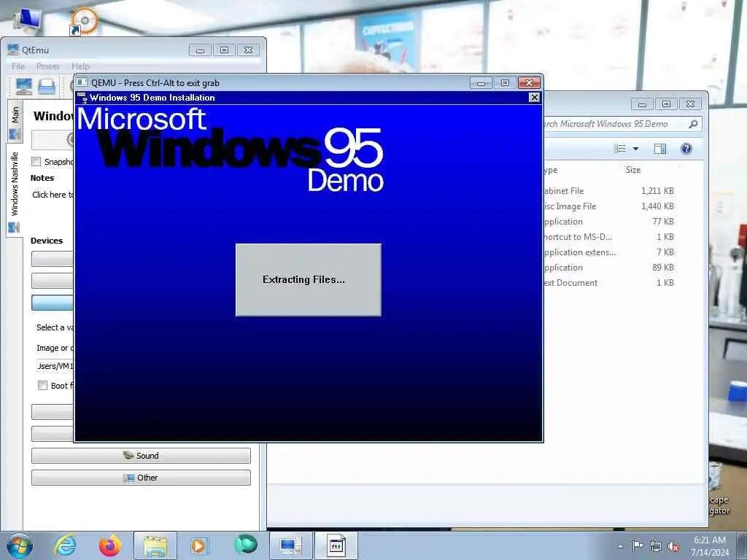Toggle the Boot from checkbox in QtEmu

coord(42,386)
